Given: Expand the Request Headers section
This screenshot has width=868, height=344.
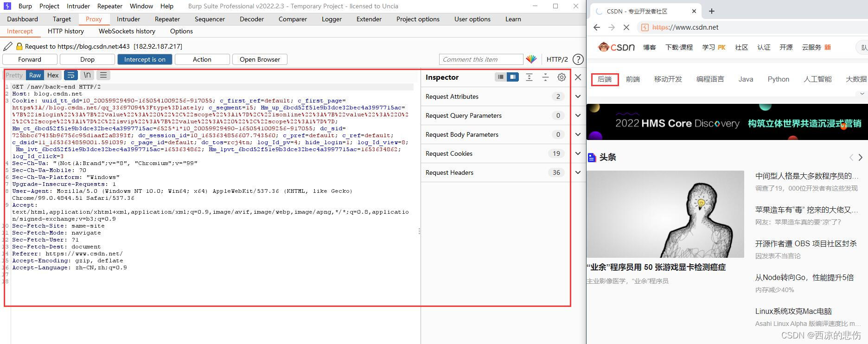Looking at the screenshot, I should (x=578, y=172).
